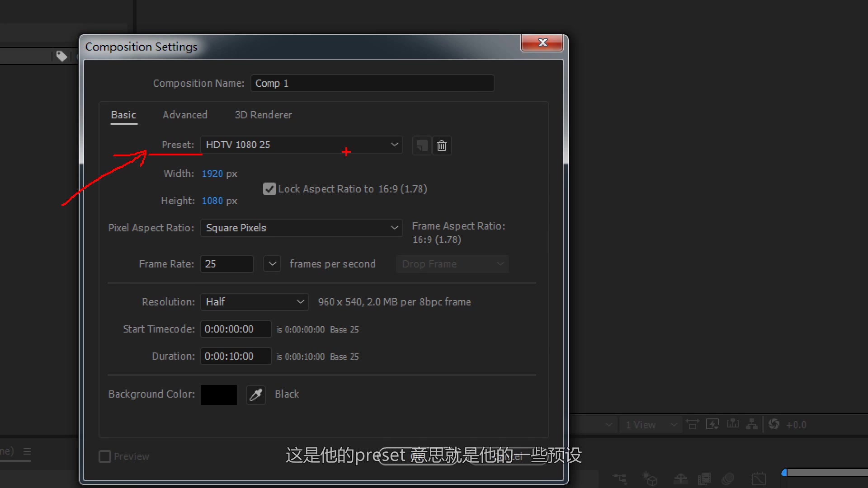Image resolution: width=868 pixels, height=488 pixels.
Task: Open the frame rate presets arrow
Action: click(272, 264)
